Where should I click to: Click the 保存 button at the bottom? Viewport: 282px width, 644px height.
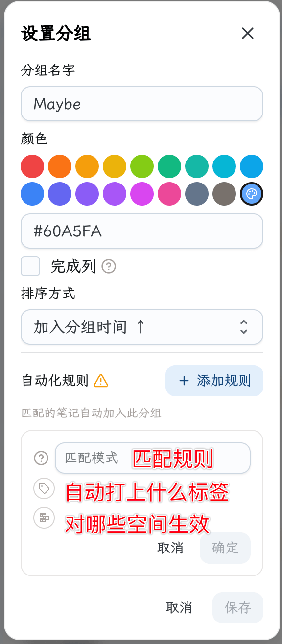(x=238, y=608)
